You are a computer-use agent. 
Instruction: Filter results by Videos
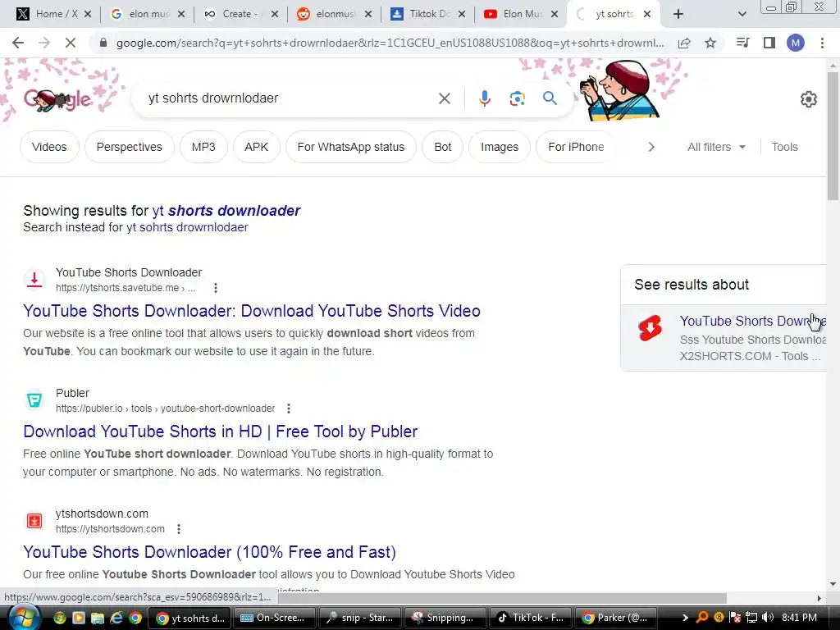(49, 147)
